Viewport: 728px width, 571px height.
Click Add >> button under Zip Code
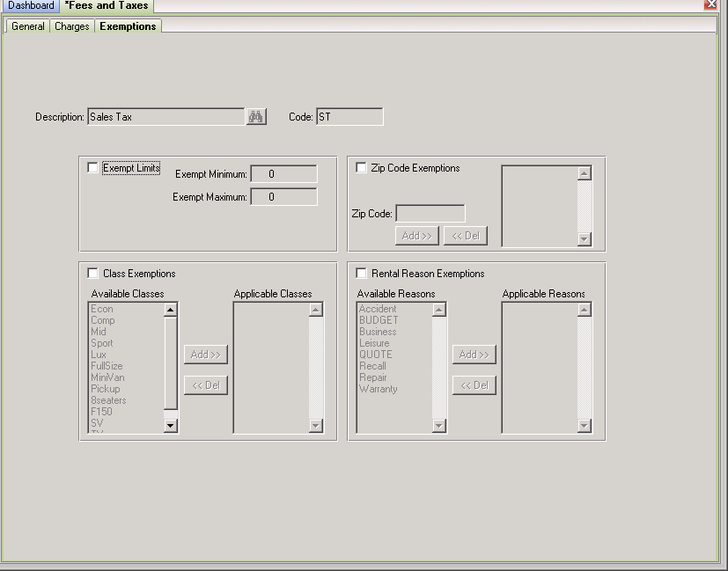[x=417, y=236]
